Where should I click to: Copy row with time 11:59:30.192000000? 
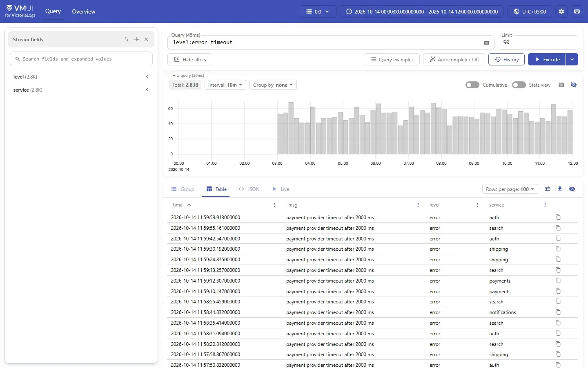coord(558,249)
